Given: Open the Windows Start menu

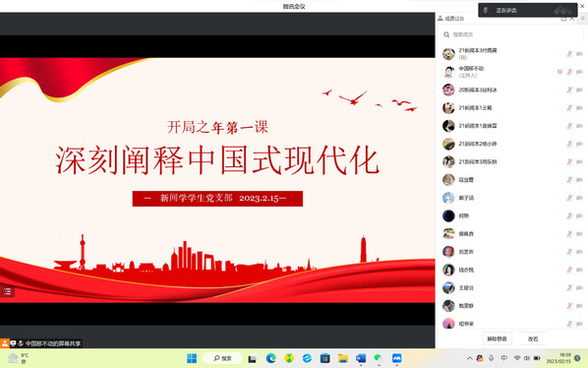Looking at the screenshot, I should click(192, 358).
